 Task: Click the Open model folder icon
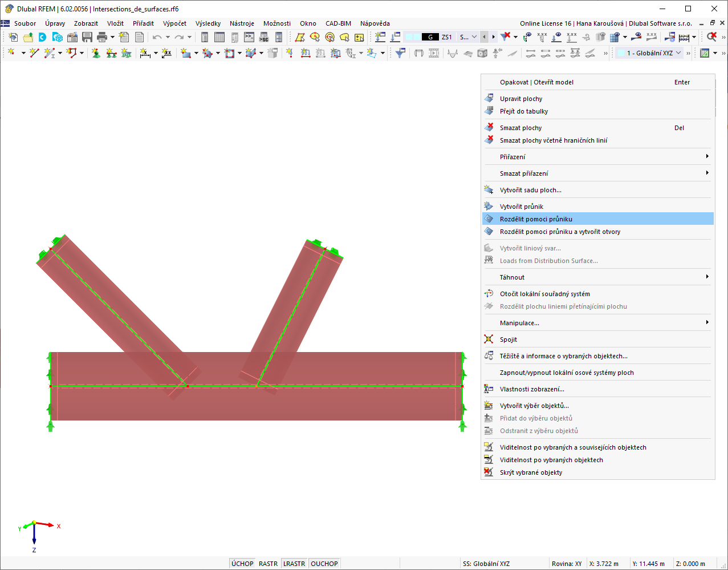point(28,37)
